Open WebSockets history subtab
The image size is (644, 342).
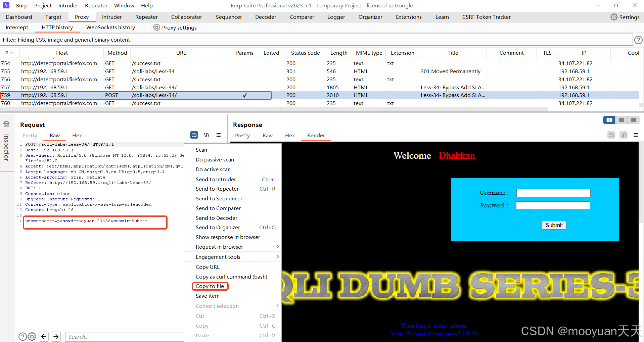(110, 28)
